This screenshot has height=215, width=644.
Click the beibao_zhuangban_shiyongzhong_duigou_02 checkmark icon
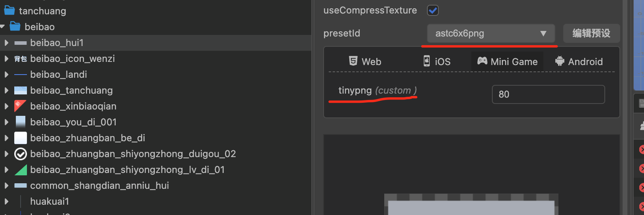coord(21,154)
